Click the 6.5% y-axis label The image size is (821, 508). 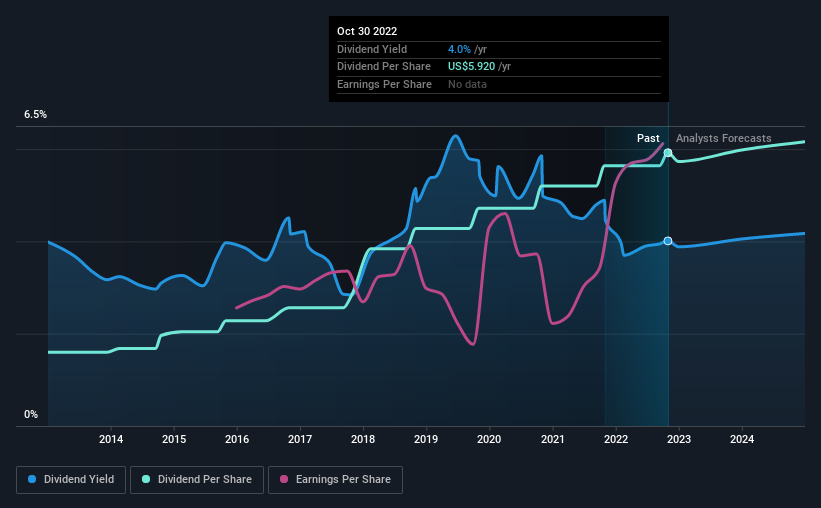(x=35, y=115)
